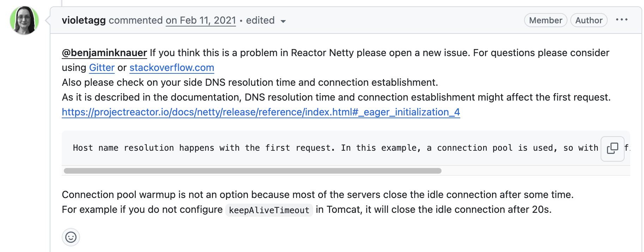The image size is (644, 252).
Task: Copy the code block with the copy icon
Action: click(613, 149)
